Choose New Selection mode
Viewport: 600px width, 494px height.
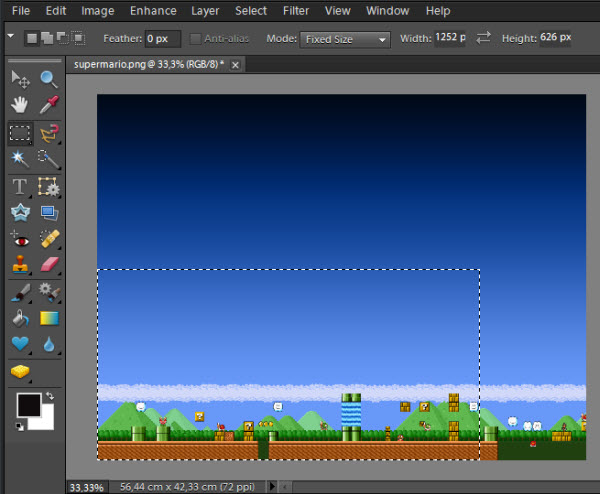32,38
